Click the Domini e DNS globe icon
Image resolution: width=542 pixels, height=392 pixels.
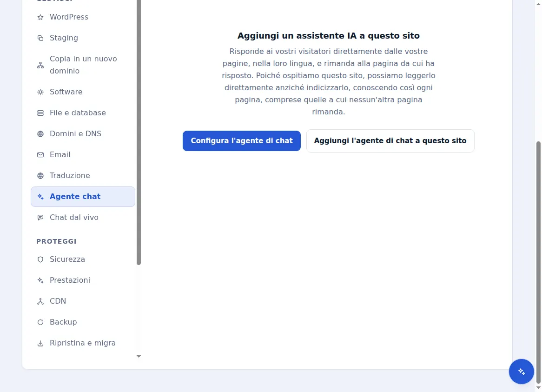[40, 134]
